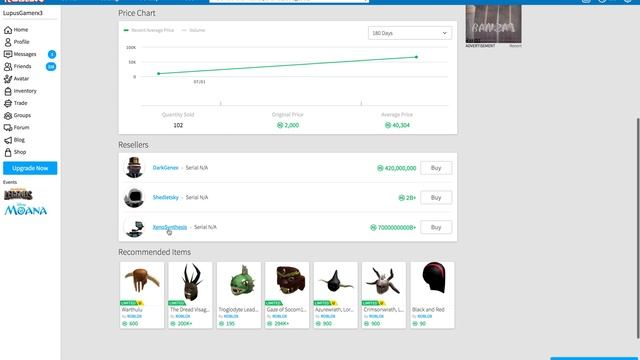Click the 2B+ reseller price
This screenshot has width=640, height=360.
(x=407, y=198)
